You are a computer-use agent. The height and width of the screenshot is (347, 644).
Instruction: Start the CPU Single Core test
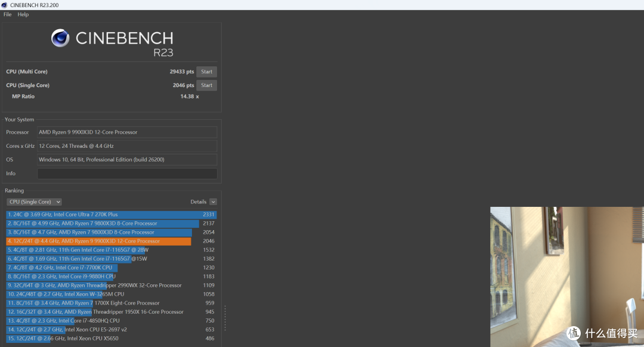point(206,85)
